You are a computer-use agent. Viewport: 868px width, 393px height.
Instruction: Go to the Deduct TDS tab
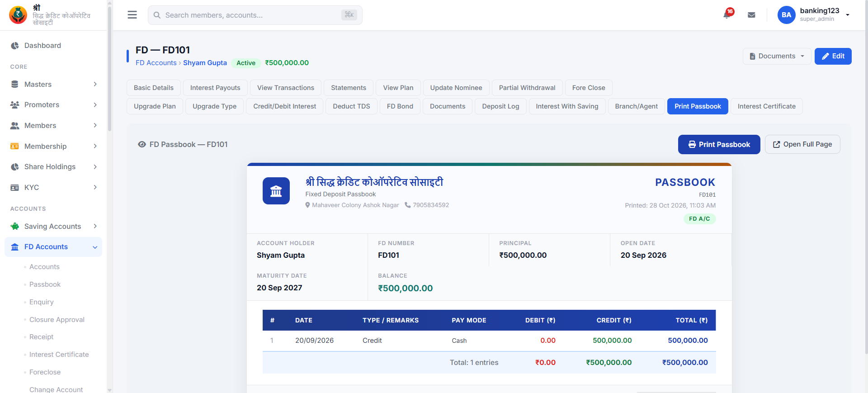pos(351,106)
